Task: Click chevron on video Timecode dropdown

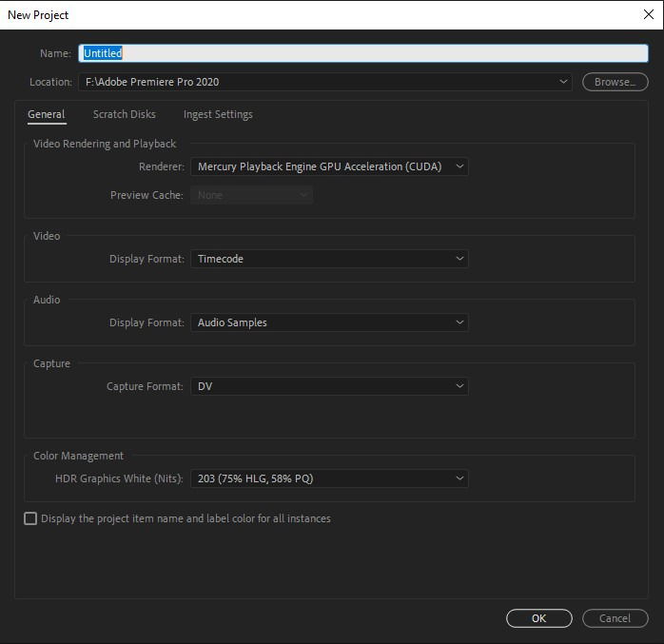Action: [x=459, y=259]
